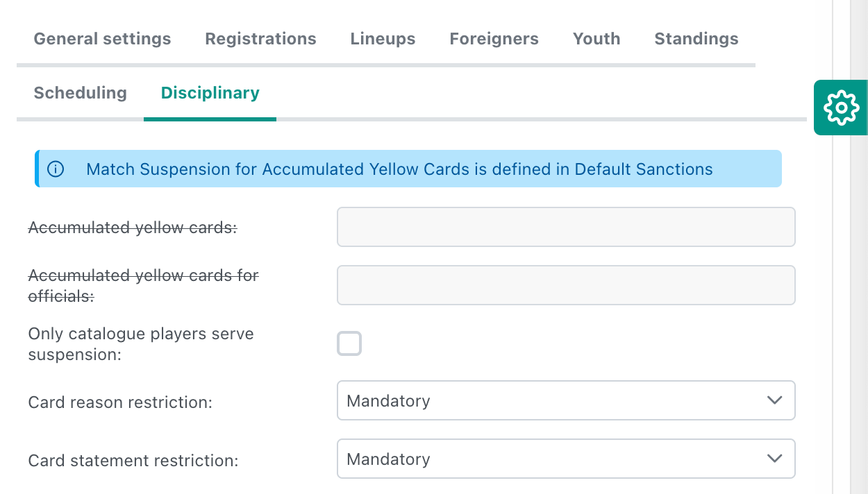Open the Scheduling tab
Image resolution: width=868 pixels, height=494 pixels.
80,93
